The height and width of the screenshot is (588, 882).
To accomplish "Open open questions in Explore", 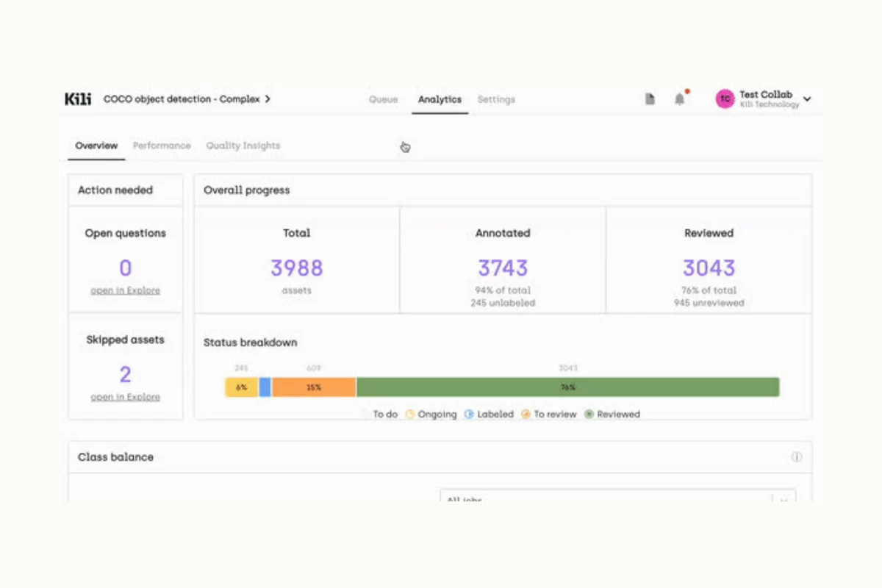I will (x=124, y=290).
